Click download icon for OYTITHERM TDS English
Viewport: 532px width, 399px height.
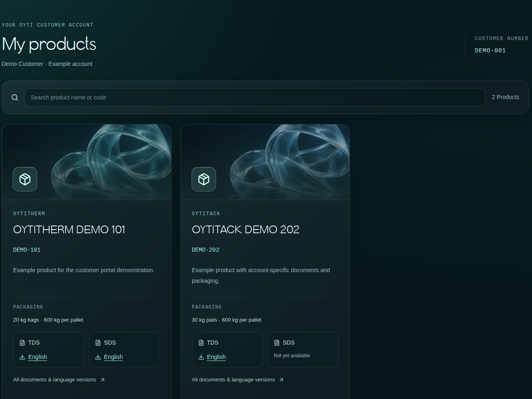coord(23,357)
